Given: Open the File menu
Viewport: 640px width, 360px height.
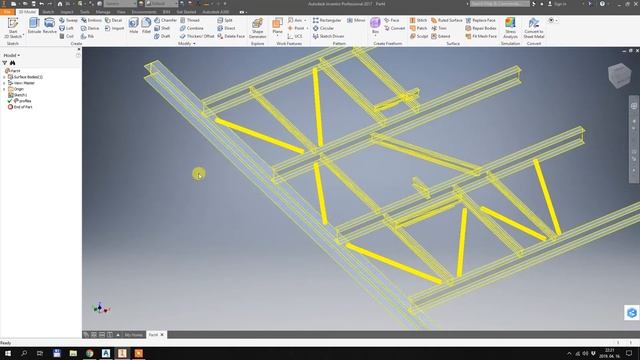Looking at the screenshot, I should (7, 12).
